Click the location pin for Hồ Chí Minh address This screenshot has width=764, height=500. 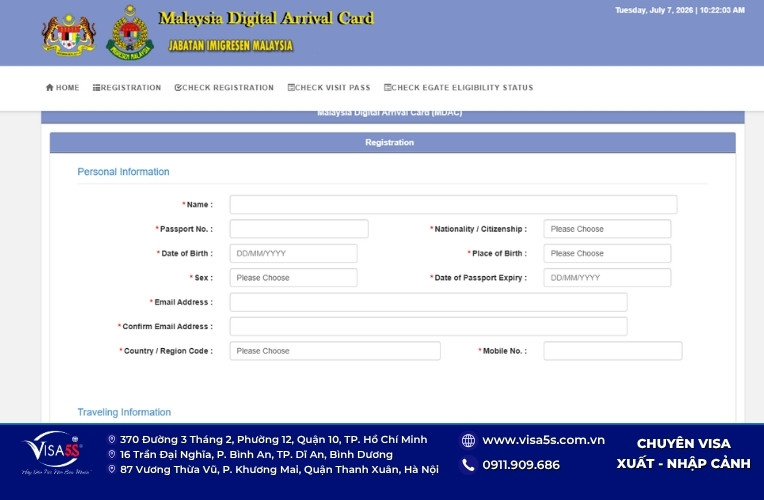coord(112,440)
